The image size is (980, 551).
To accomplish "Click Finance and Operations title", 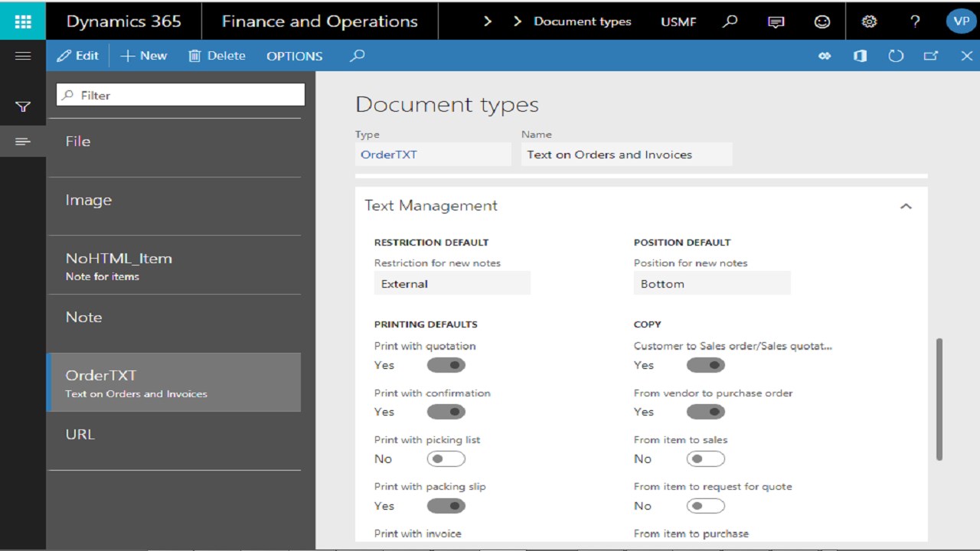I will (320, 21).
